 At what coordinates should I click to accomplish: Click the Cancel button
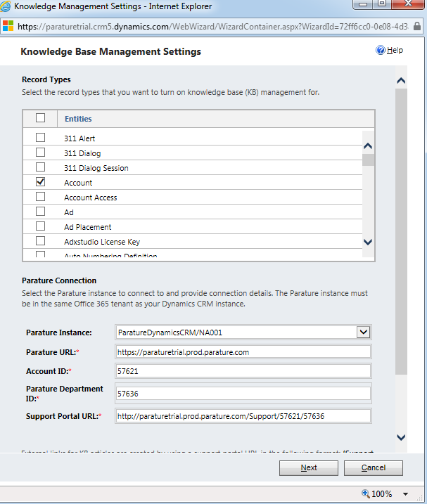click(374, 467)
